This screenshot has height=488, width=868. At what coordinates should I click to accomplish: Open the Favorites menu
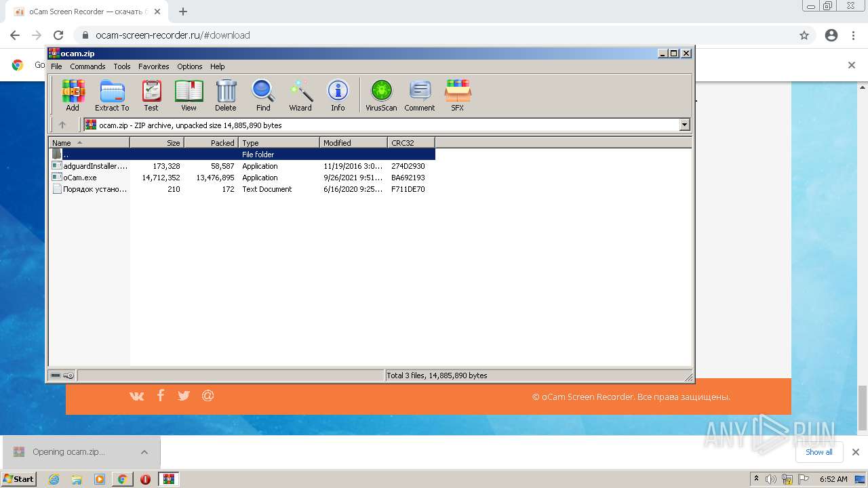tap(154, 66)
